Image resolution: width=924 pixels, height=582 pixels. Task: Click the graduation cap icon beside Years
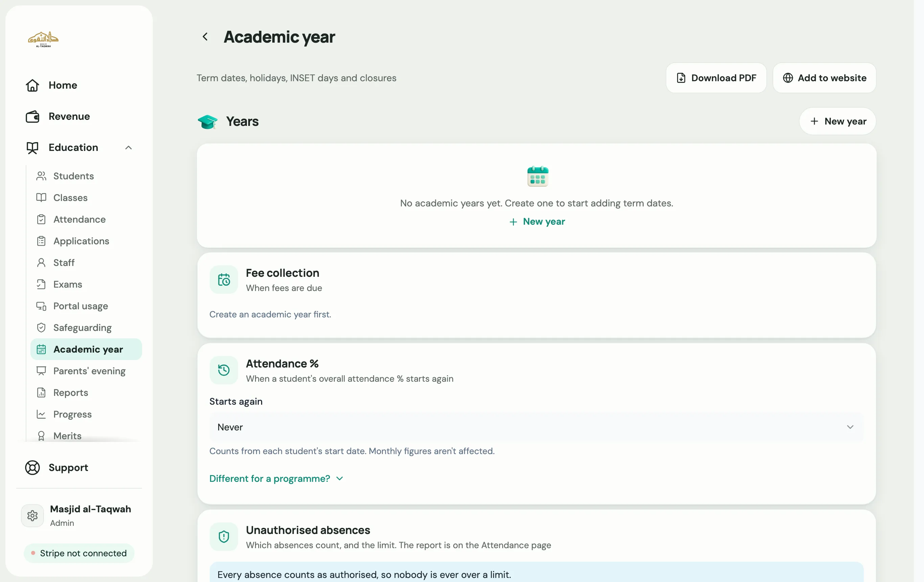click(208, 122)
